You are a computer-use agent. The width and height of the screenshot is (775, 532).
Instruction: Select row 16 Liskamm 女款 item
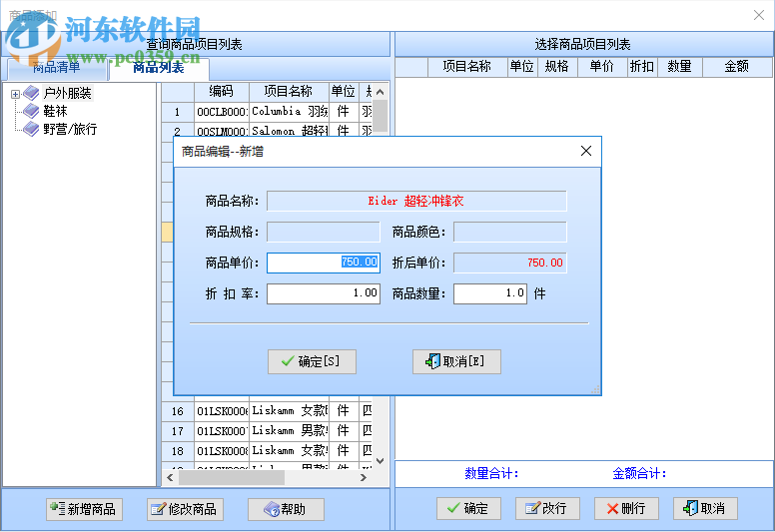coord(290,411)
